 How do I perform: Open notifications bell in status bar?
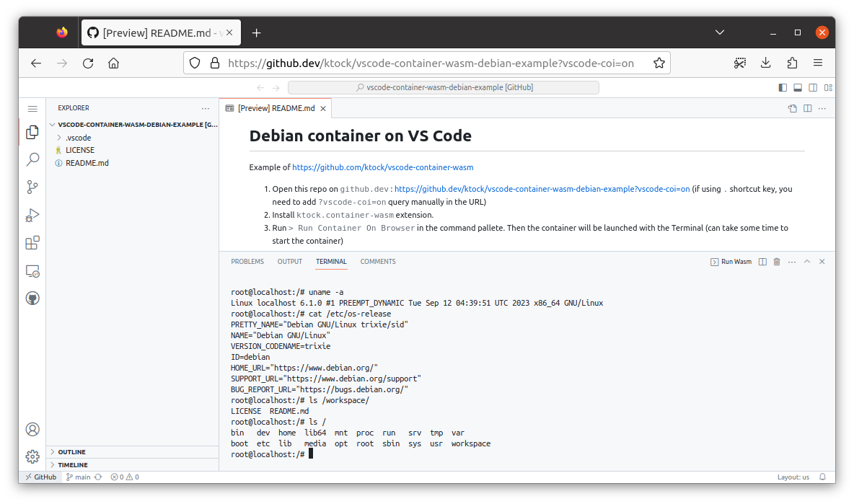click(823, 477)
